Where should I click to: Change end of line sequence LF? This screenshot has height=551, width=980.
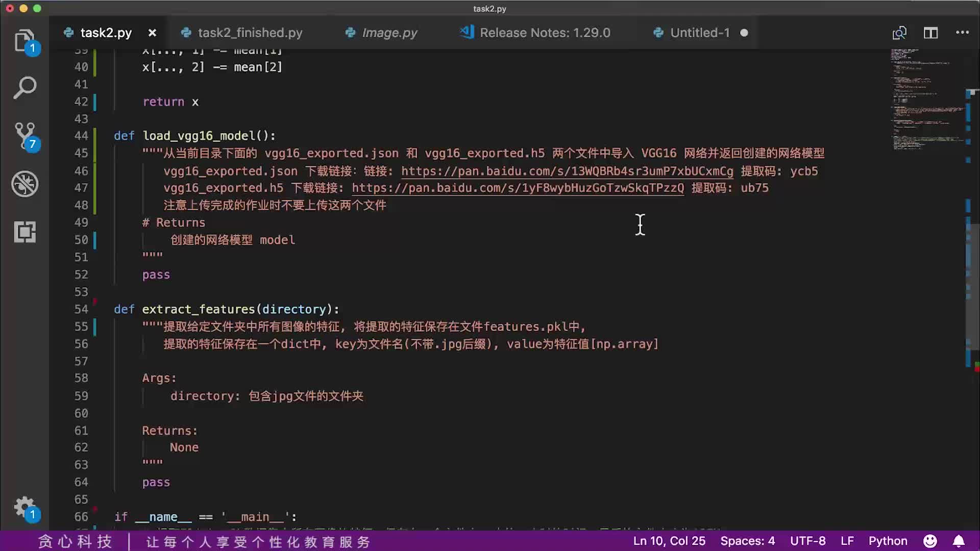(847, 541)
